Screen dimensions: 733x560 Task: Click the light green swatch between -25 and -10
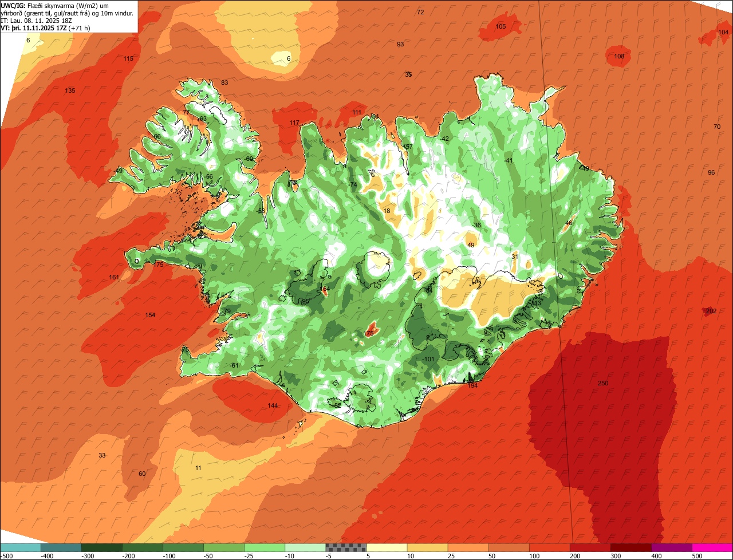coord(264,547)
